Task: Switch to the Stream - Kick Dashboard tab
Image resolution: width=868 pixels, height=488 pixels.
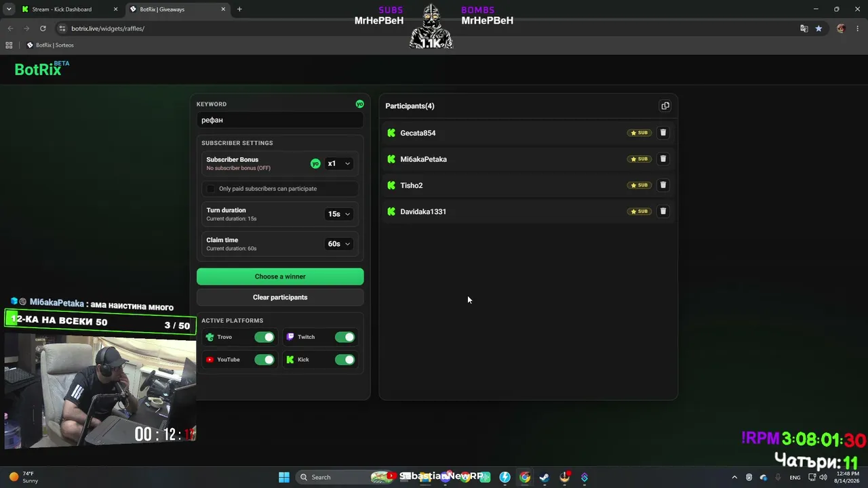Action: [62, 9]
